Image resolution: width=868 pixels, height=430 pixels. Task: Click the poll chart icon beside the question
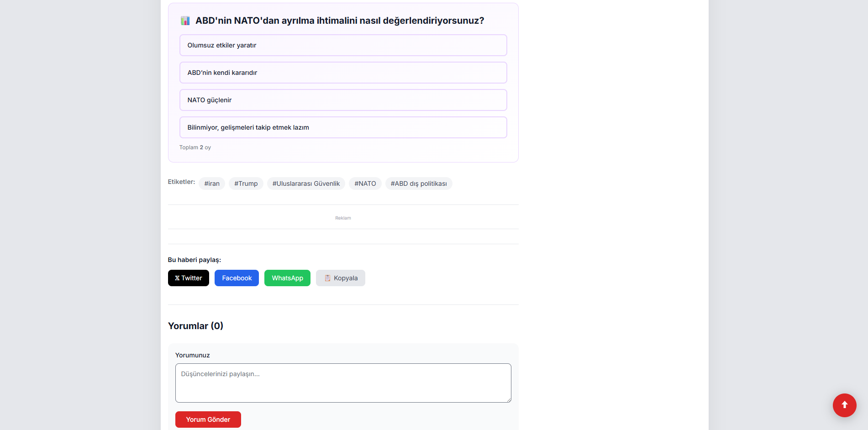pyautogui.click(x=185, y=21)
